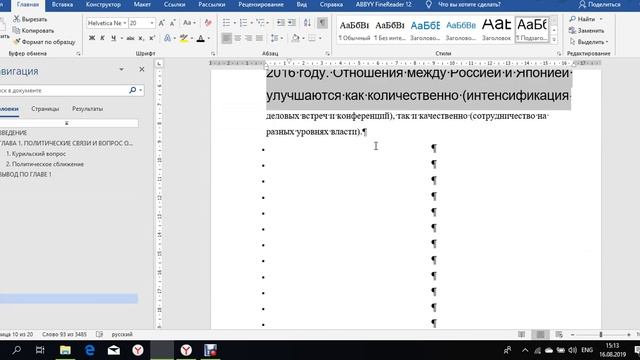The image size is (640, 360).
Task: Open Navigation pane options arrow
Action: [121, 69]
